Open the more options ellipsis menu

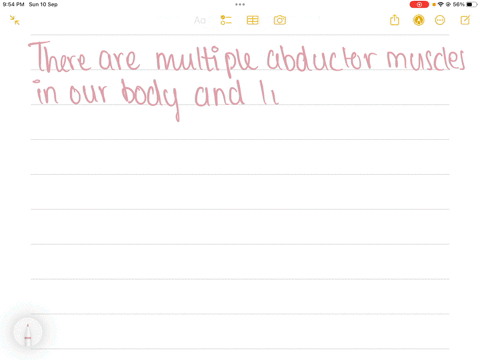pos(440,20)
